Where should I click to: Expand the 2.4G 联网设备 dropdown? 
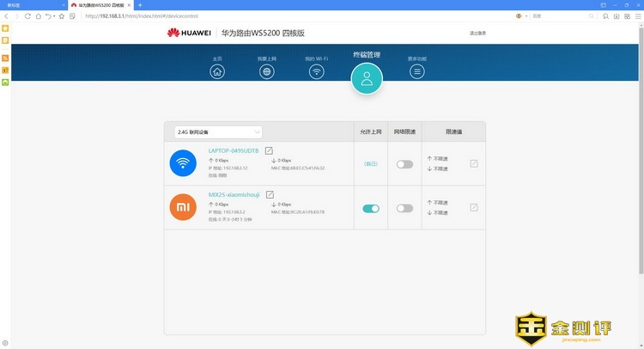point(218,132)
